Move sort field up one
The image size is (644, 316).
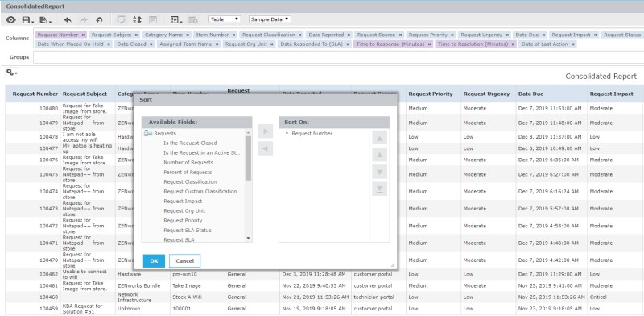point(379,155)
